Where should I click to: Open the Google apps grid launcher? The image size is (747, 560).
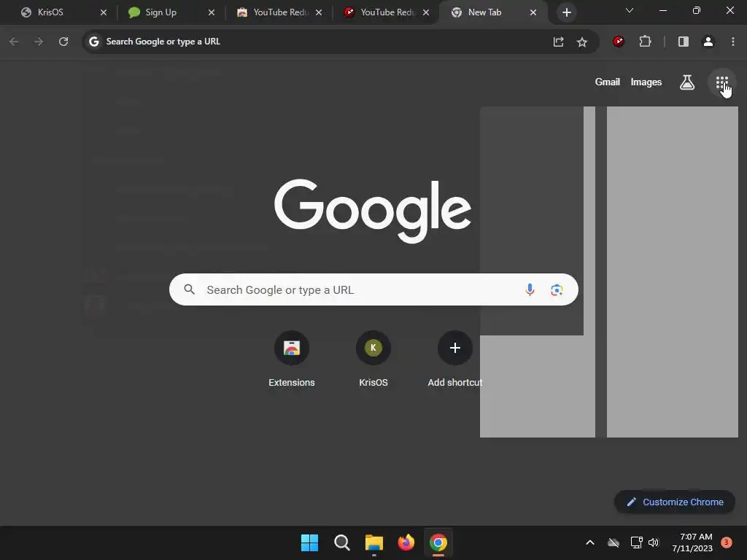(x=721, y=82)
